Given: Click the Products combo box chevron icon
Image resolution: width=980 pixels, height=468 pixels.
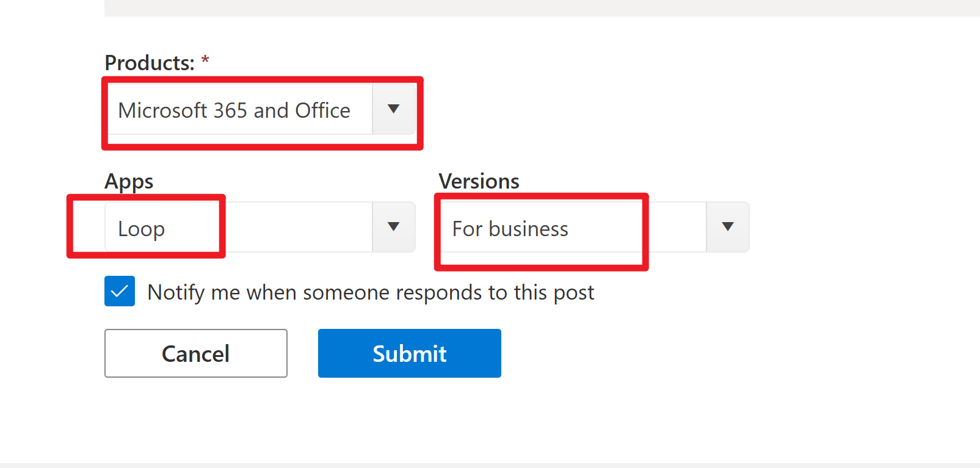Looking at the screenshot, I should [x=393, y=109].
